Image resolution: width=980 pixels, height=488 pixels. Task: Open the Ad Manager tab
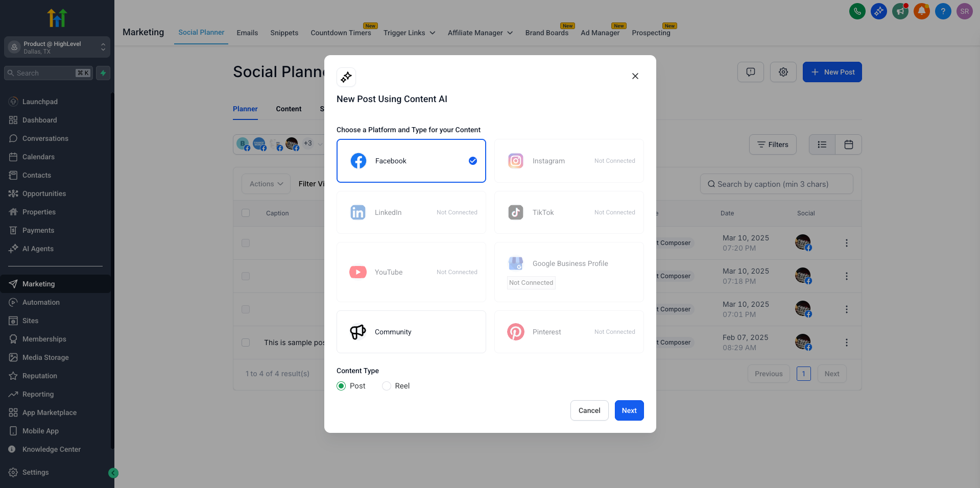(x=600, y=33)
